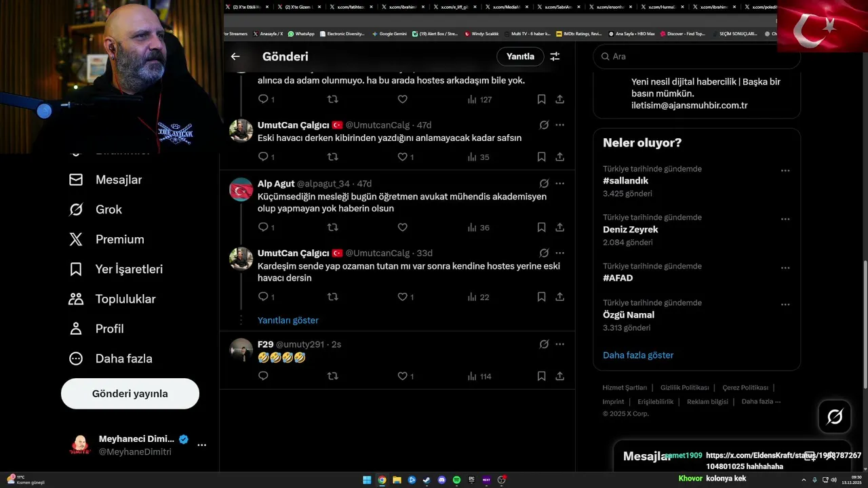Switch to the x.com/MediaM browser tab
Image resolution: width=868 pixels, height=488 pixels.
click(503, 7)
